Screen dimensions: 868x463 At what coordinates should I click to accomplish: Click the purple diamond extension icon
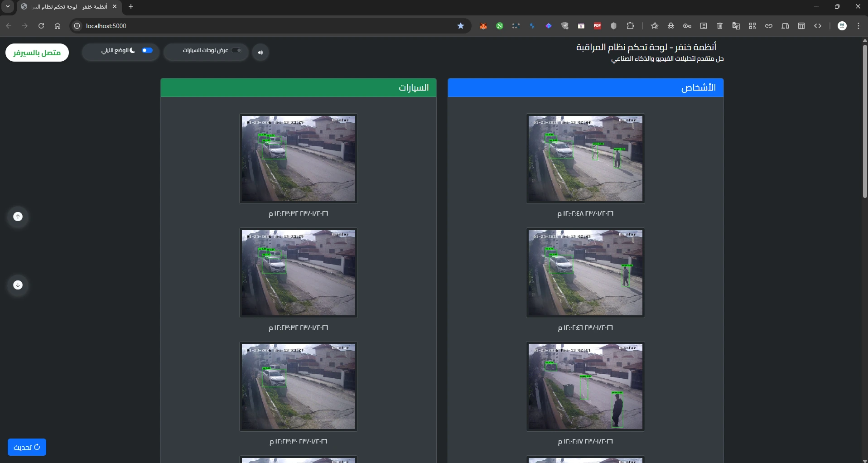click(549, 26)
